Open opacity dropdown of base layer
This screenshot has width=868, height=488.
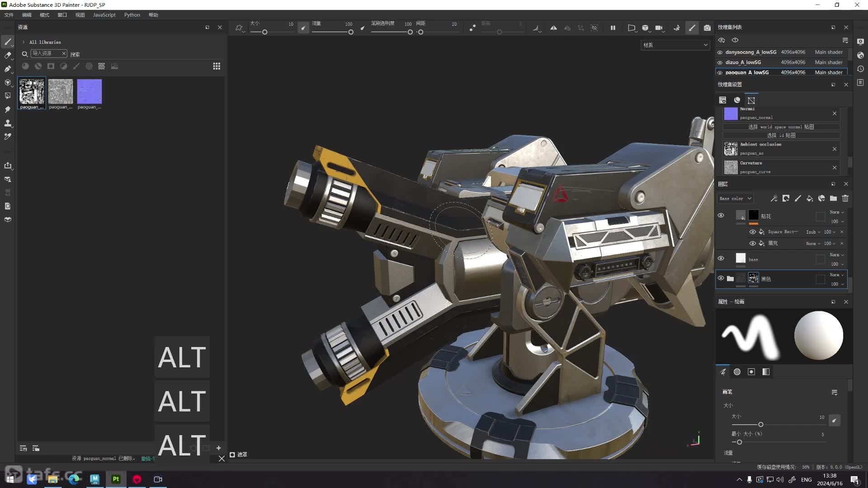[837, 264]
